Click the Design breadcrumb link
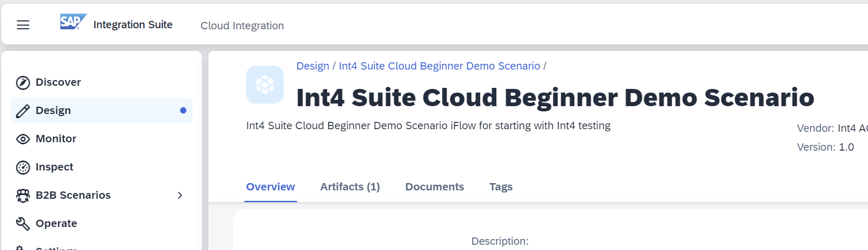868x250 pixels. (313, 66)
